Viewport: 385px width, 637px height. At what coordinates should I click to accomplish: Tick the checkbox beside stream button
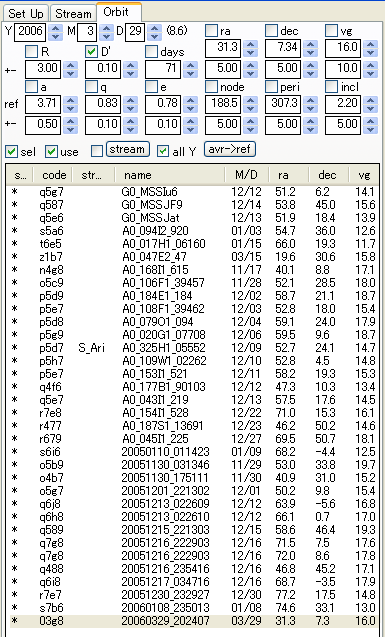coord(97,151)
